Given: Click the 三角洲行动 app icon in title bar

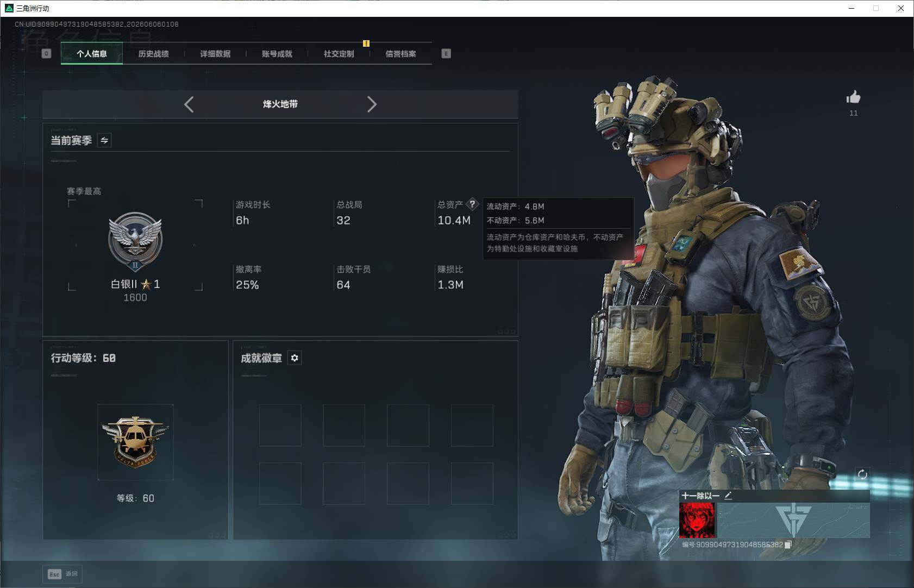Looking at the screenshot, I should 9,8.
